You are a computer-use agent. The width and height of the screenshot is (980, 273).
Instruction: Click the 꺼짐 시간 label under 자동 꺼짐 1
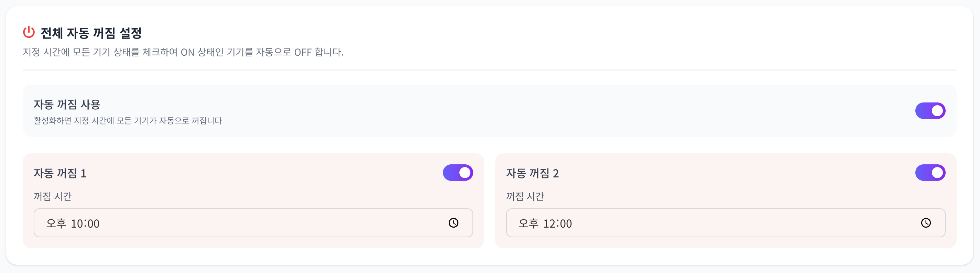(x=53, y=197)
